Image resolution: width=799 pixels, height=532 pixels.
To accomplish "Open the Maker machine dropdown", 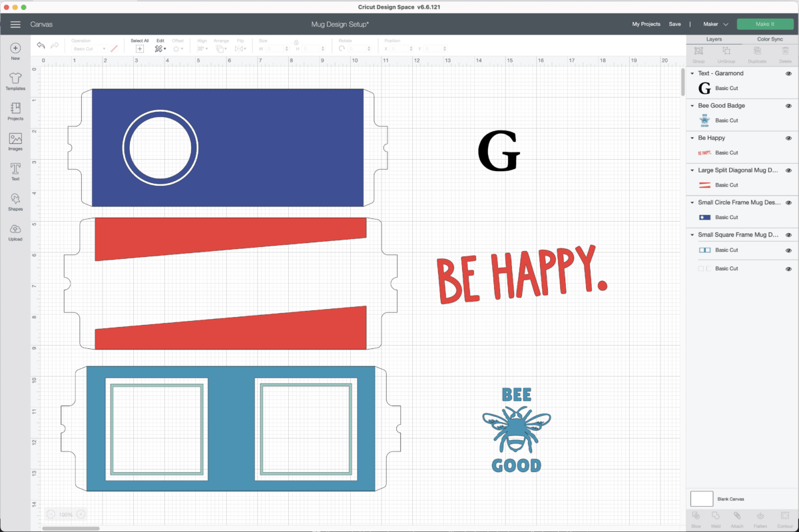I will tap(716, 24).
